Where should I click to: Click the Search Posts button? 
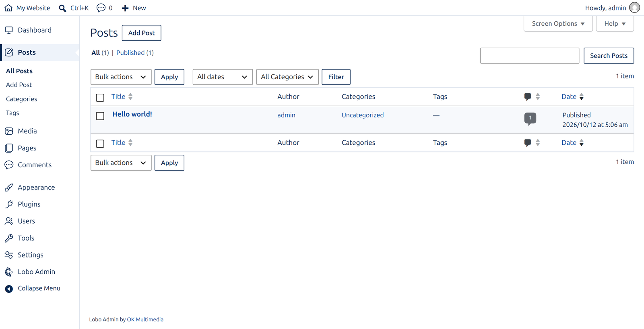609,56
